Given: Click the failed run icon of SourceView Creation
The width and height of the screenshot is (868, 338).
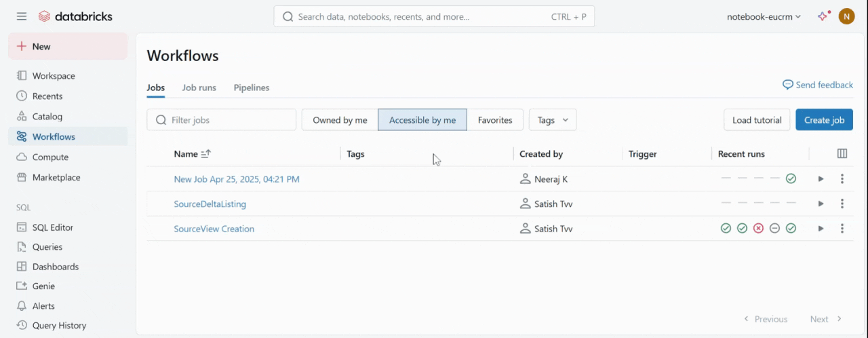Looking at the screenshot, I should click(x=758, y=228).
